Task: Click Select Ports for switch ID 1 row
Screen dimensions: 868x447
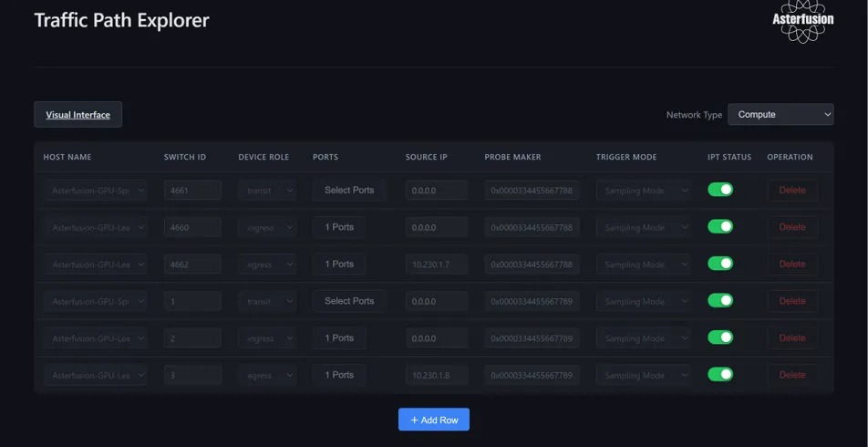Action: (349, 301)
